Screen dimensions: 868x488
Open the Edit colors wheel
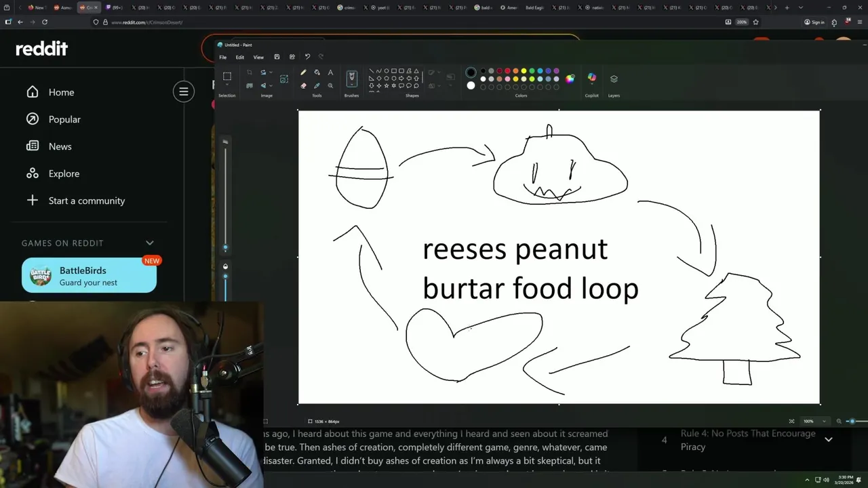[x=570, y=79]
